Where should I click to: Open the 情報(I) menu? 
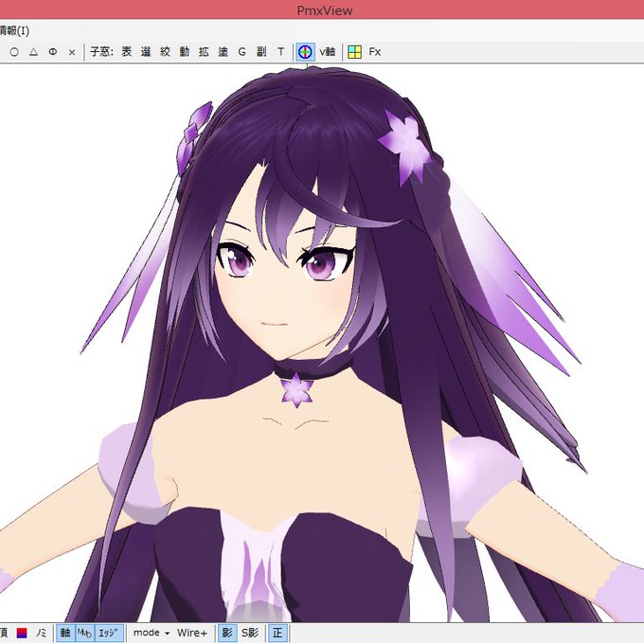[x=14, y=31]
